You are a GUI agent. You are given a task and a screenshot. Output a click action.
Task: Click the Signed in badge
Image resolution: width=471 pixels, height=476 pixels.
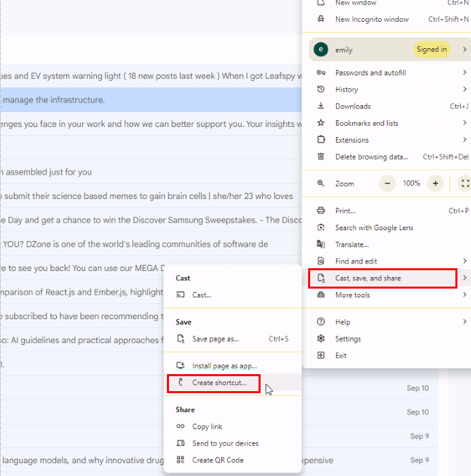432,50
